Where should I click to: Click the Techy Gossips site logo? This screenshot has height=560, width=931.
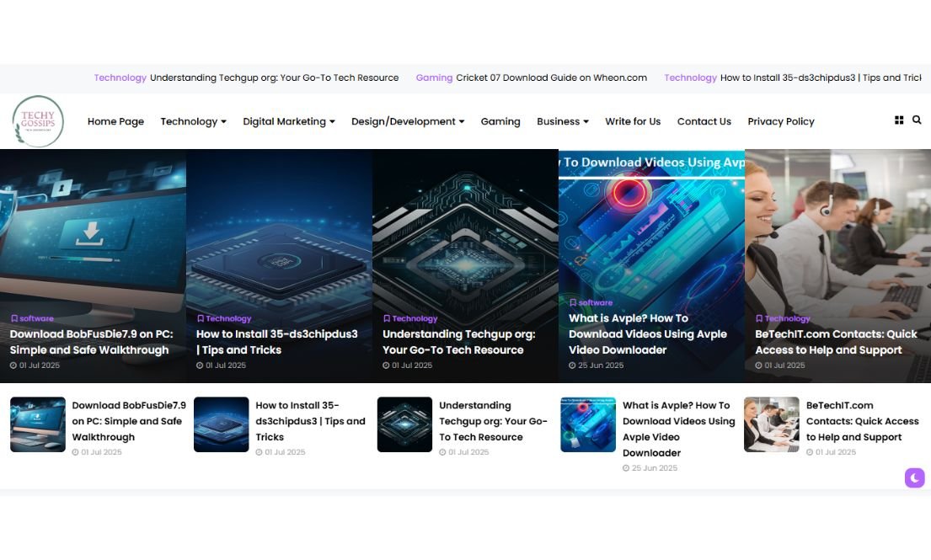(38, 121)
